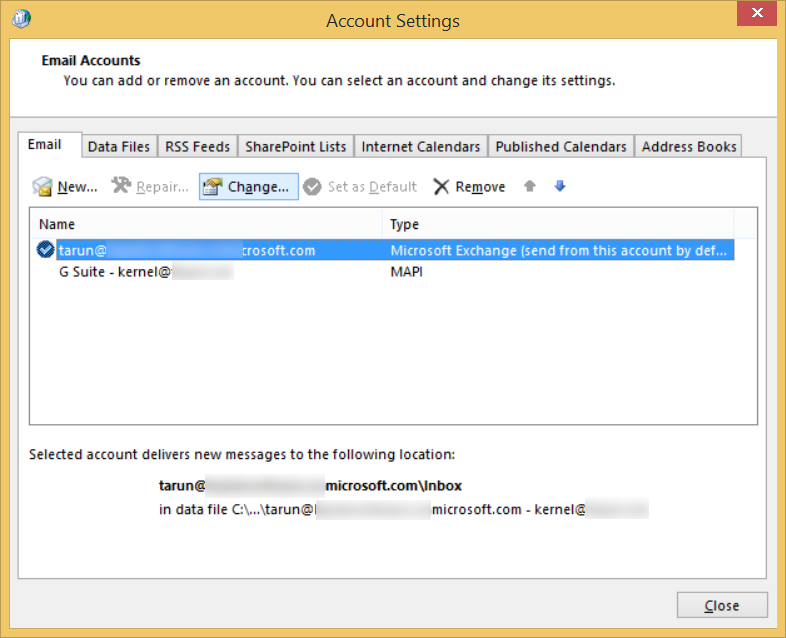786x638 pixels.
Task: Click the Set as Default checkmark icon
Action: pyautogui.click(x=312, y=187)
